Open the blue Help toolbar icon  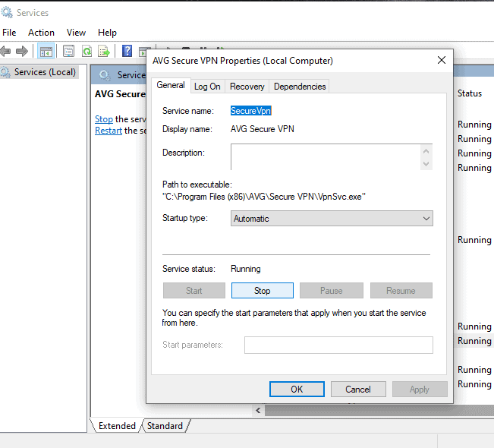coord(127,52)
